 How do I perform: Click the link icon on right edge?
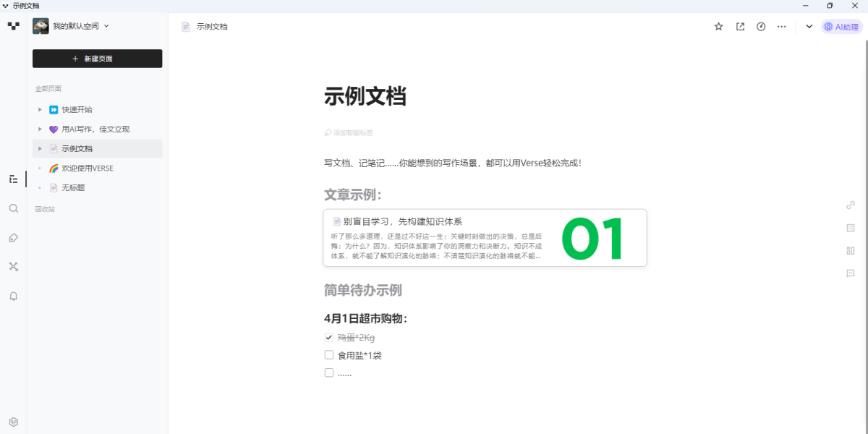point(851,205)
